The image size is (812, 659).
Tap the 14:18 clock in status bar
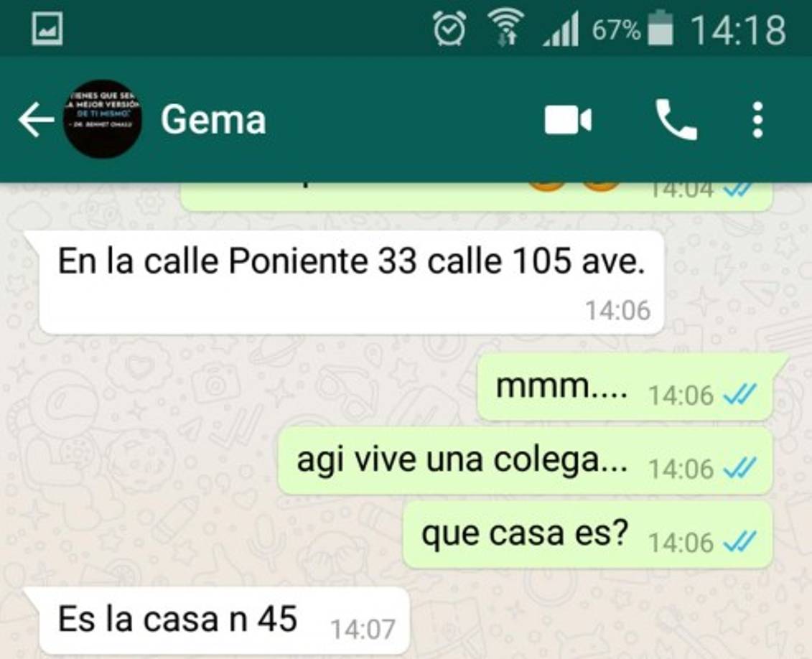[738, 30]
